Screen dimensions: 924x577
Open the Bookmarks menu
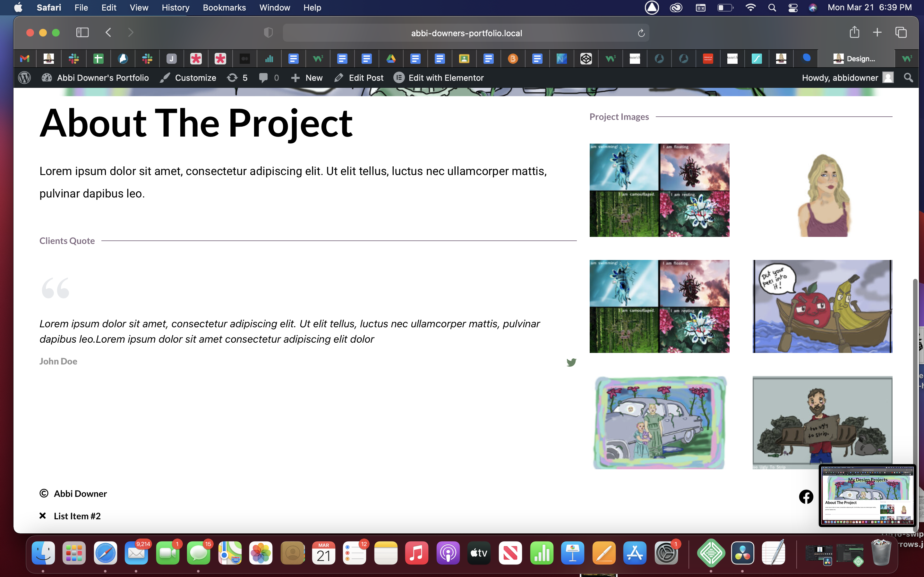pos(224,8)
